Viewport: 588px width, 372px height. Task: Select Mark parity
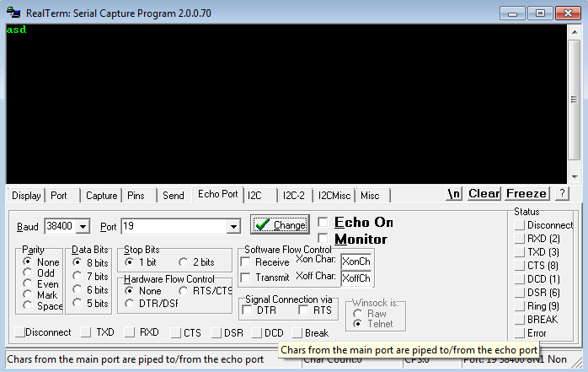coord(27,294)
